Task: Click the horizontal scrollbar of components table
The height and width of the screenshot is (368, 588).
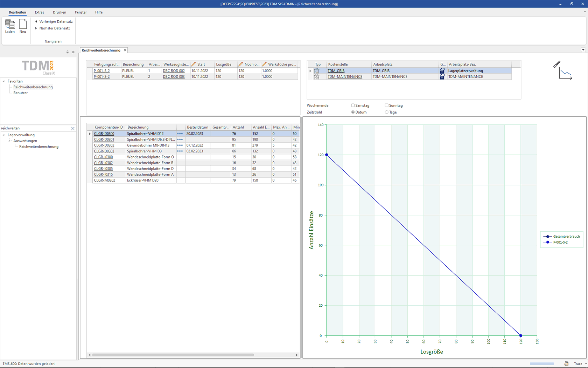Action: 173,355
